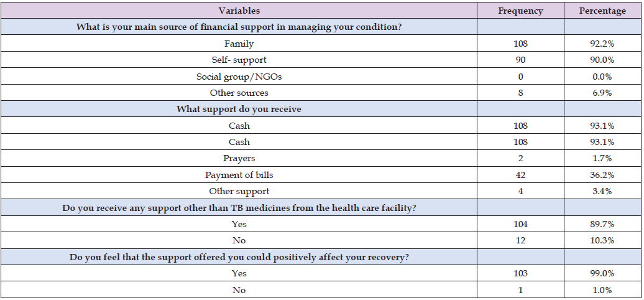Select the Other sources row label
This screenshot has width=644, height=300.
[239, 93]
